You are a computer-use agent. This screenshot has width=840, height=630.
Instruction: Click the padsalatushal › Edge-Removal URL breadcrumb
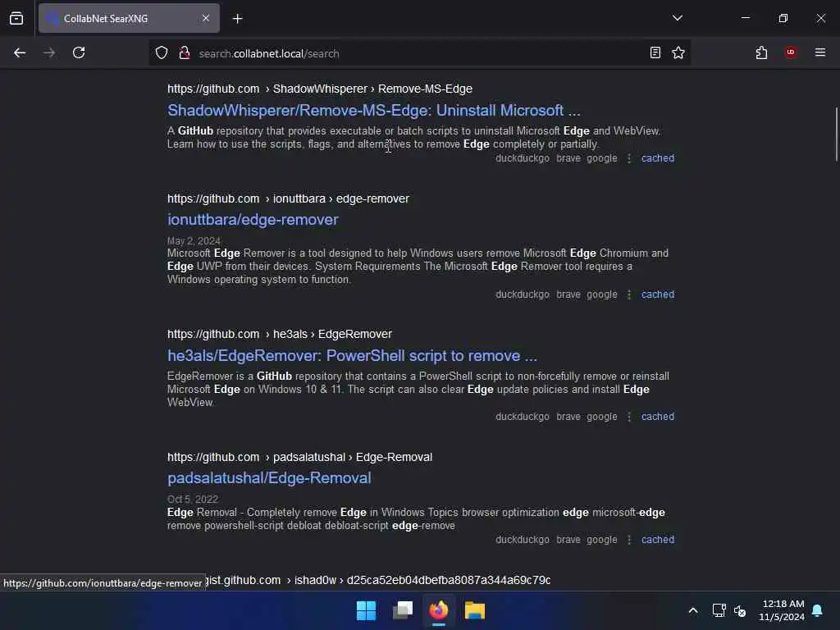click(x=300, y=458)
